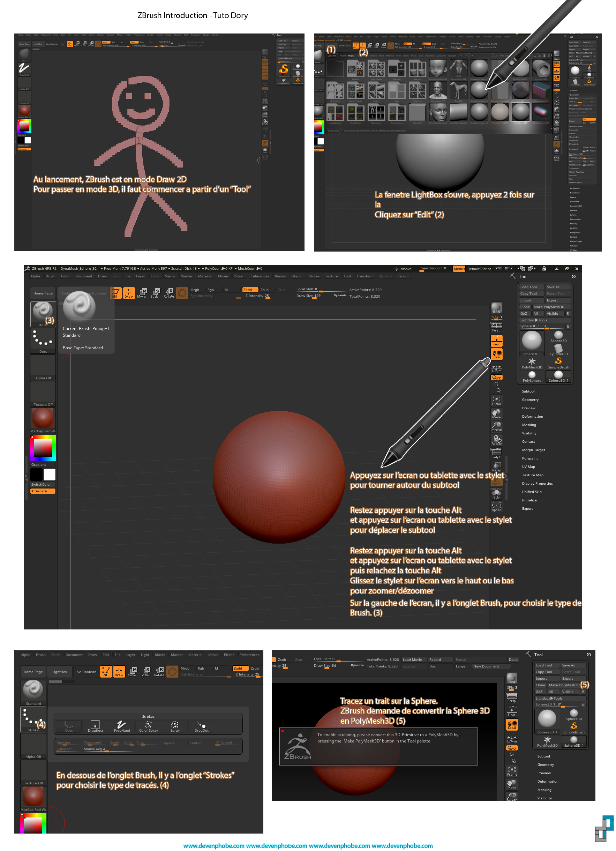This screenshot has height=851, width=616.
Task: Select the PolyMesh3D star tool in ZBrush 4R8 P2 window
Action: (532, 363)
